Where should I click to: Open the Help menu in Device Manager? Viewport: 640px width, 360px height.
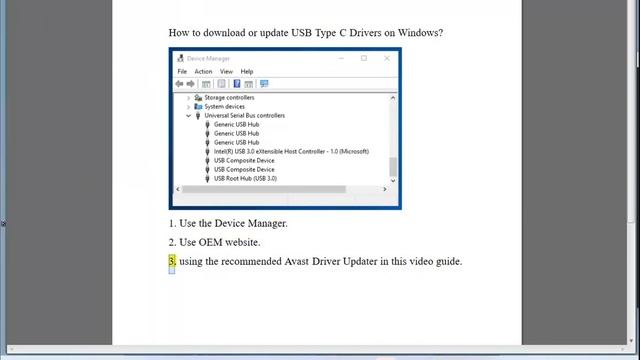(x=247, y=71)
